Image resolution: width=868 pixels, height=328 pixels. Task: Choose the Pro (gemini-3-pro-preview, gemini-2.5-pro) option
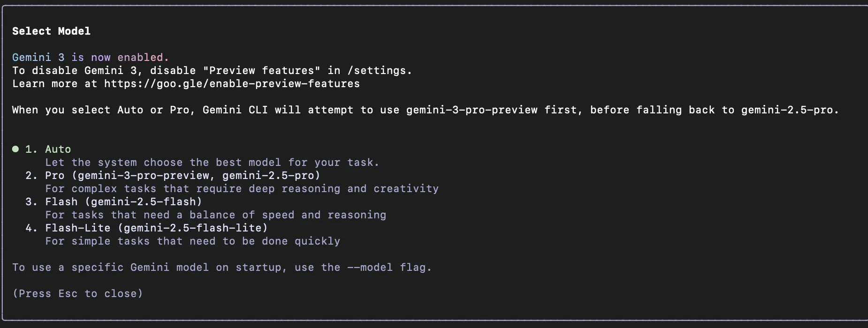pos(182,175)
